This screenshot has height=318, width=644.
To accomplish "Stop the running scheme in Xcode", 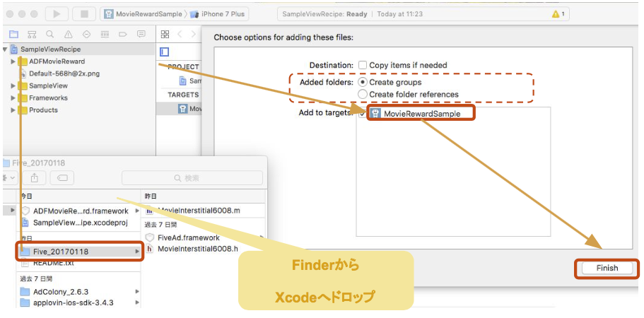I will [x=84, y=14].
